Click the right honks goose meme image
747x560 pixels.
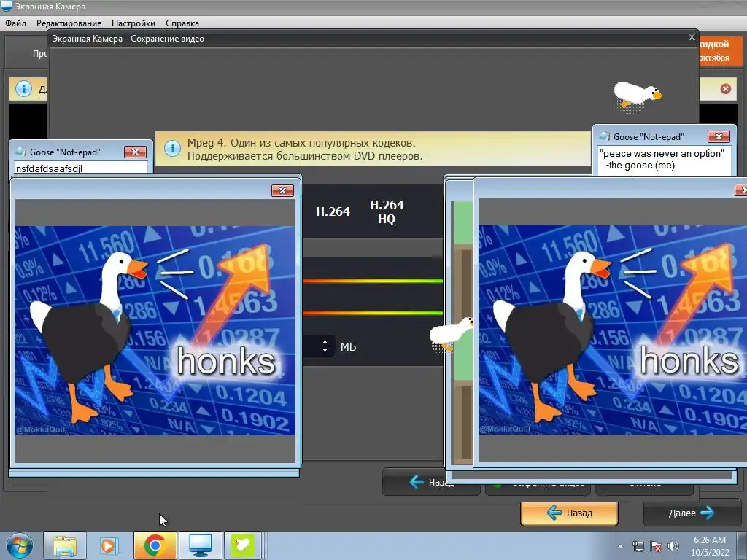[613, 330]
